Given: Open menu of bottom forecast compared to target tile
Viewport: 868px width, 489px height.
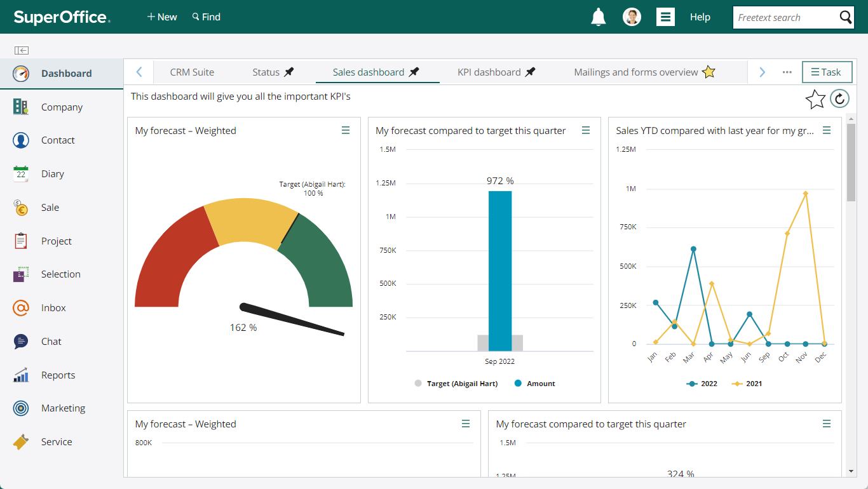Looking at the screenshot, I should tap(827, 424).
